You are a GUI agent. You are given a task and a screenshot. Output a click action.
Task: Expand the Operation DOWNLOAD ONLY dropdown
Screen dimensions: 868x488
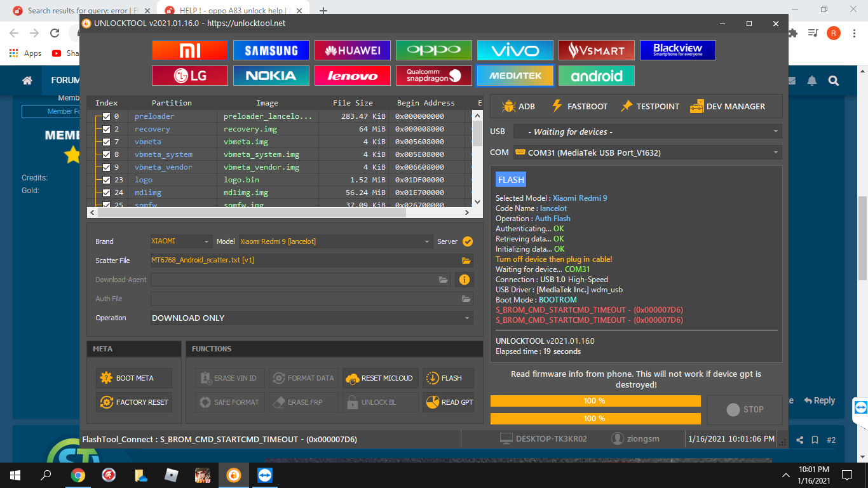point(311,318)
